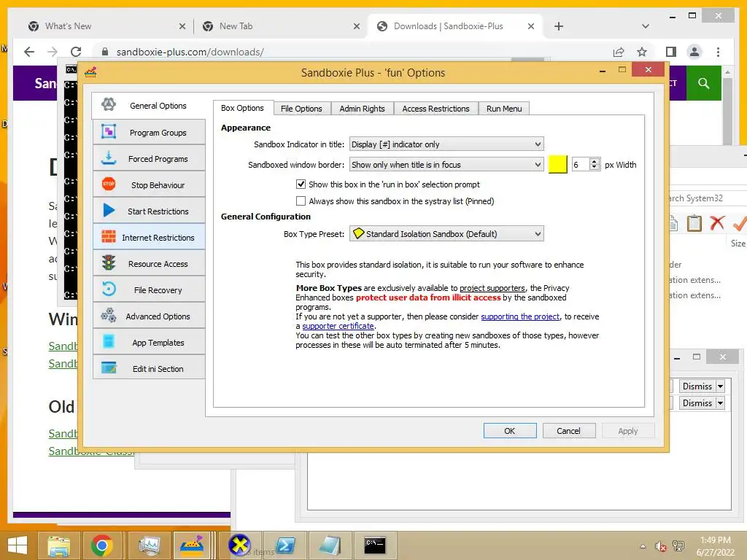Click the Forced Programs download icon
The height and width of the screenshot is (560, 747).
pos(109,157)
